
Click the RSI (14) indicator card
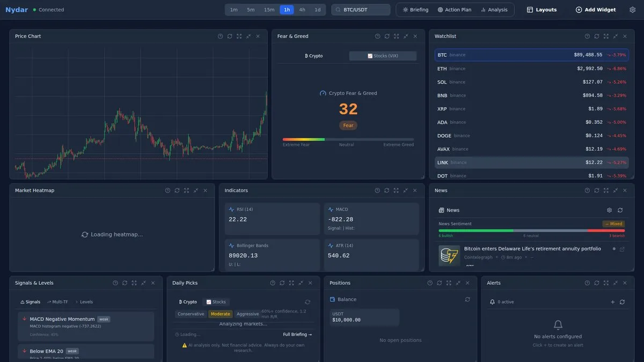[x=272, y=219]
